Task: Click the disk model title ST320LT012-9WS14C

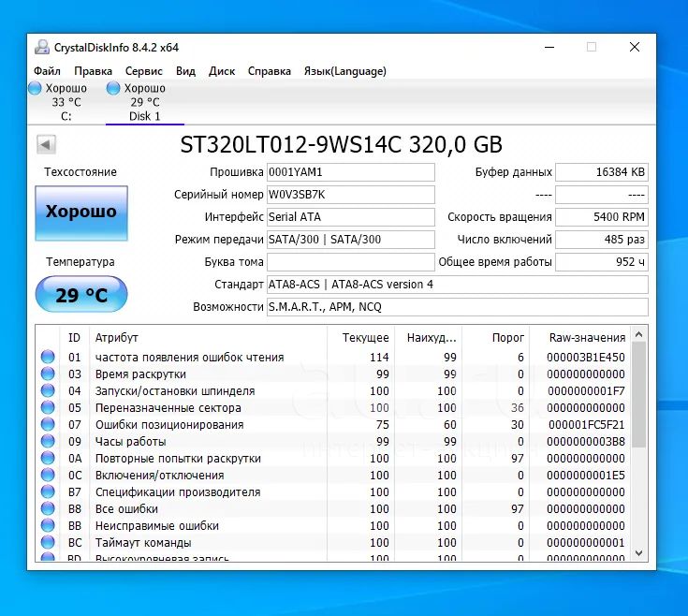Action: click(290, 144)
